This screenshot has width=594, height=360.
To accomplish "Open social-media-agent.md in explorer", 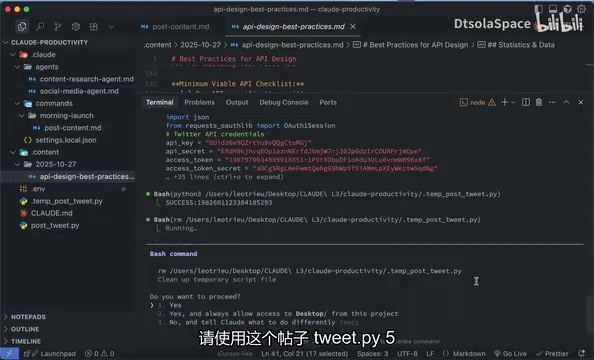I will [x=79, y=91].
